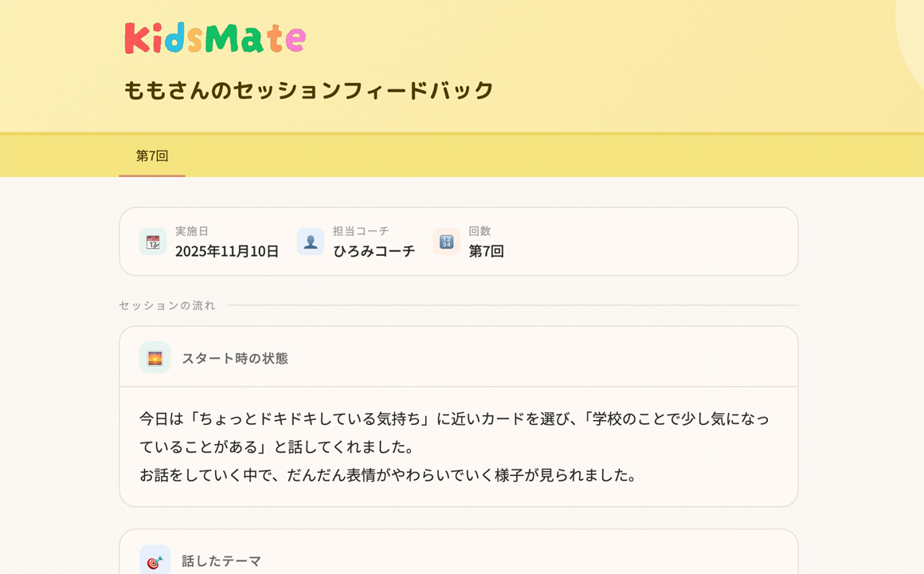Click the KidsMate logo

pos(215,38)
